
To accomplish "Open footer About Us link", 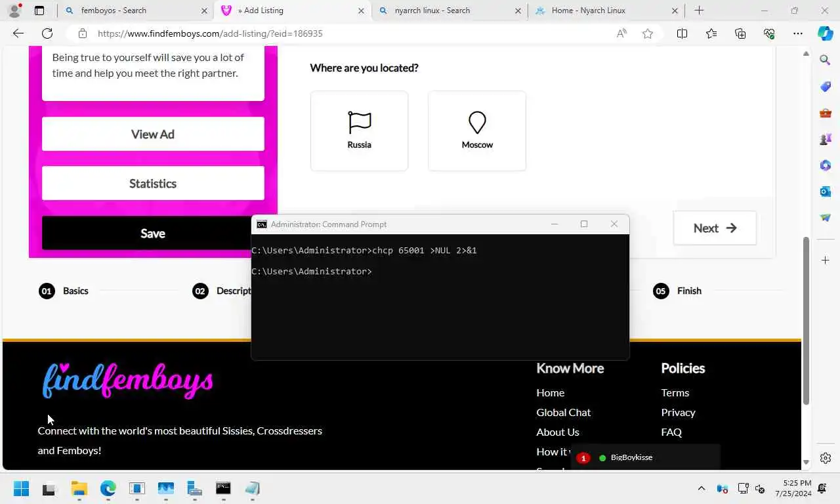I will (x=557, y=432).
